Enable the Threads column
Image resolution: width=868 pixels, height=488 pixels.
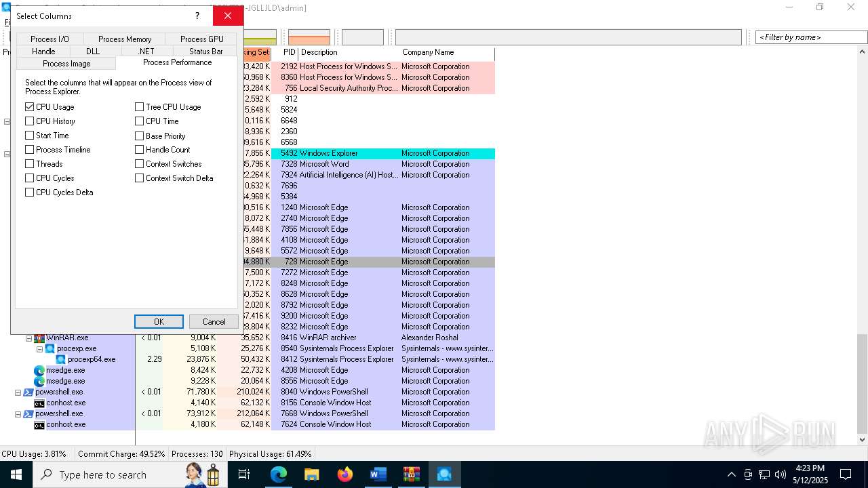[29, 164]
